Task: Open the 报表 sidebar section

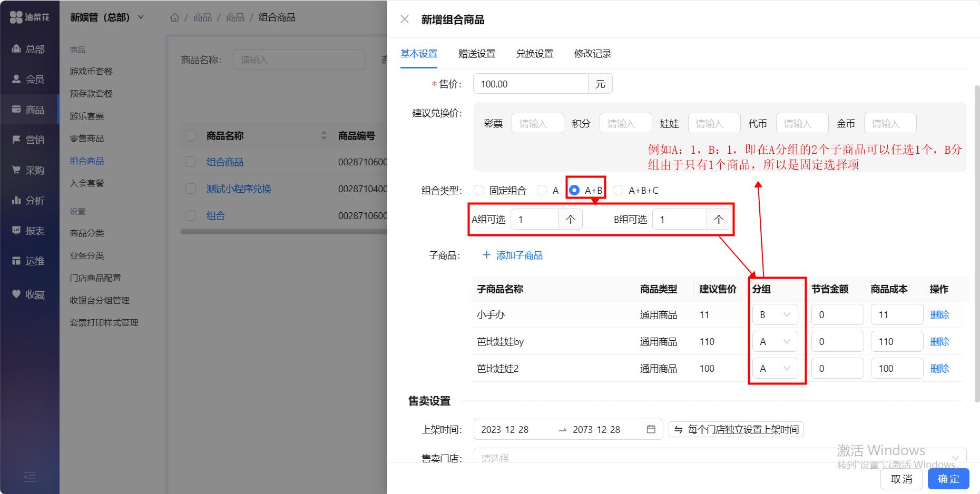Action: (x=29, y=231)
